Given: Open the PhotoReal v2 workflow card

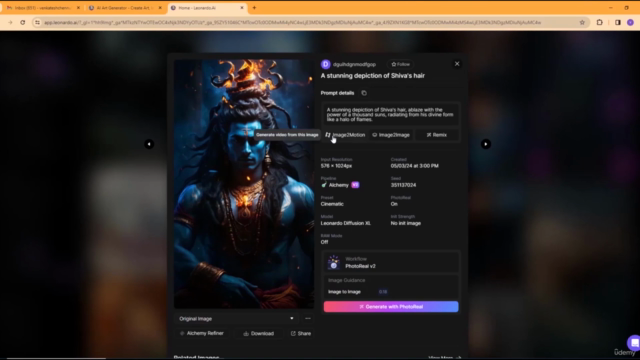Looking at the screenshot, I should tap(391, 262).
